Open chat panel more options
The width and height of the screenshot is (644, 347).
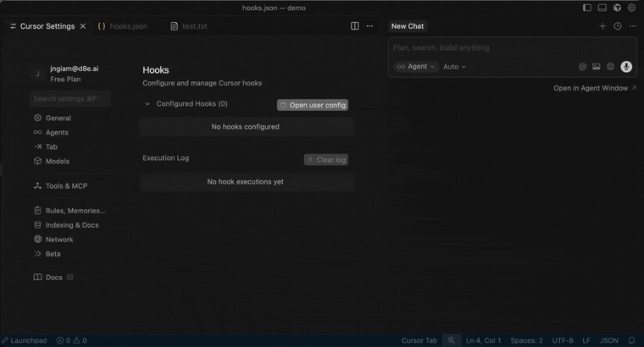(x=632, y=26)
